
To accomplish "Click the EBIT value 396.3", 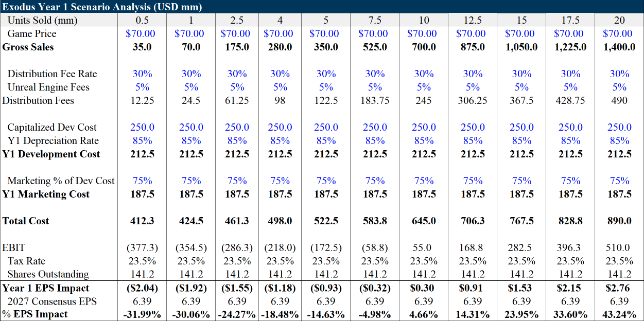I will (x=570, y=247).
